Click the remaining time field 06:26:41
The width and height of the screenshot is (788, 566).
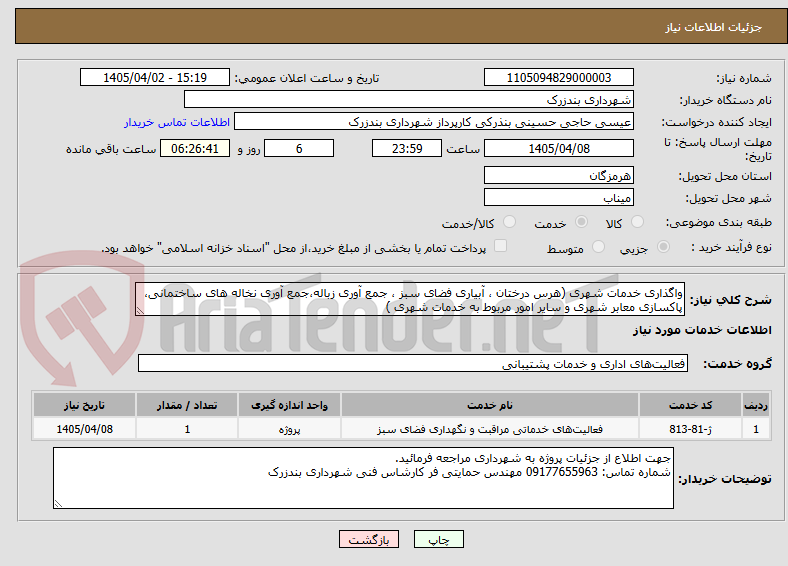pos(195,148)
